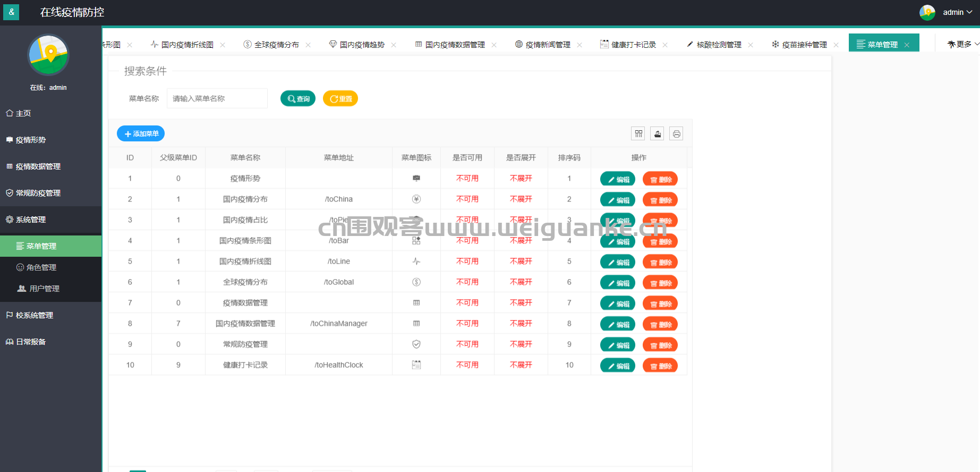Viewport: 980px width, 472px height.
Task: Open the 健康打卡记录 tab
Action: pyautogui.click(x=633, y=45)
